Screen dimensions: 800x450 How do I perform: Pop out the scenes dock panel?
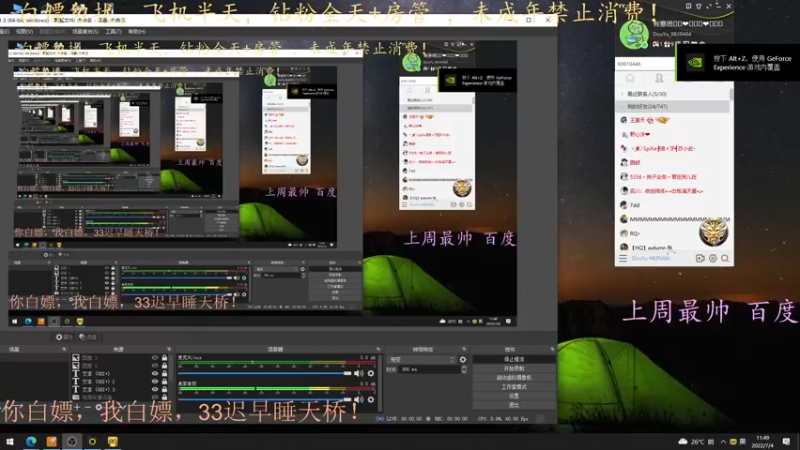pos(64,349)
